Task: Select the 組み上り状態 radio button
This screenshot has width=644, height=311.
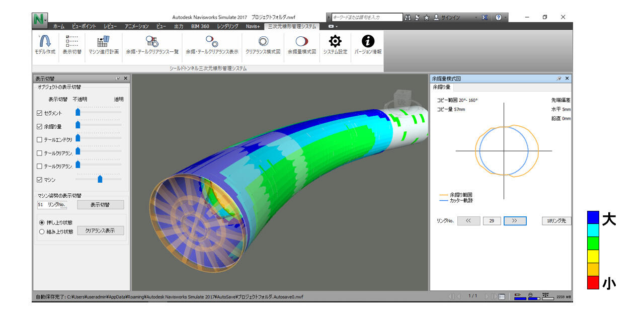Action: point(42,231)
